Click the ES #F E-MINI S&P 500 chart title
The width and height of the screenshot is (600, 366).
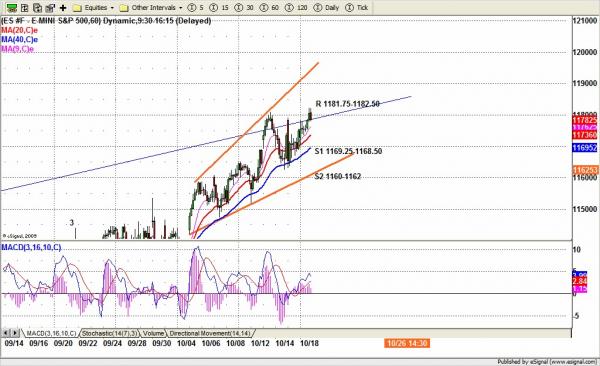point(106,21)
